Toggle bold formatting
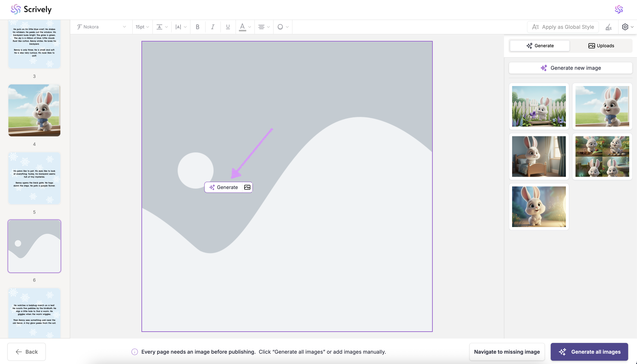 point(197,27)
